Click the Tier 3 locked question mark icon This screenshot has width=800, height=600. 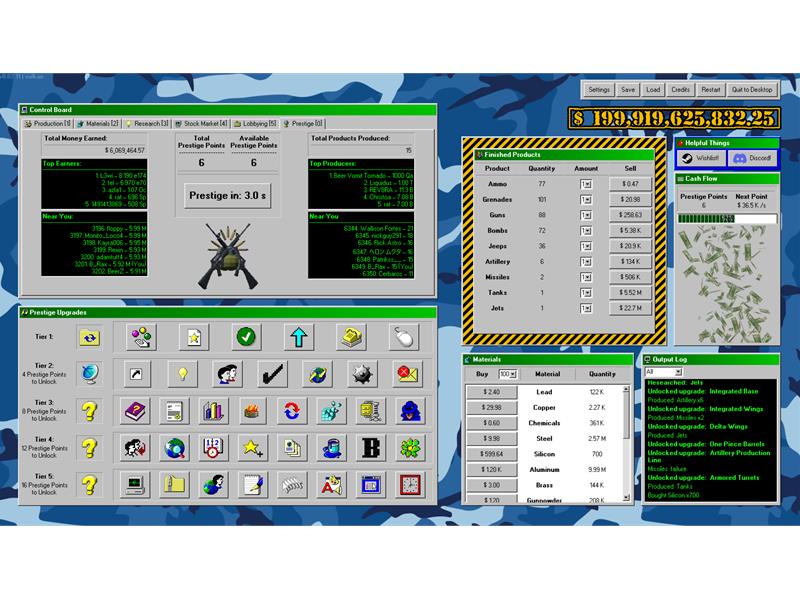pos(89,411)
